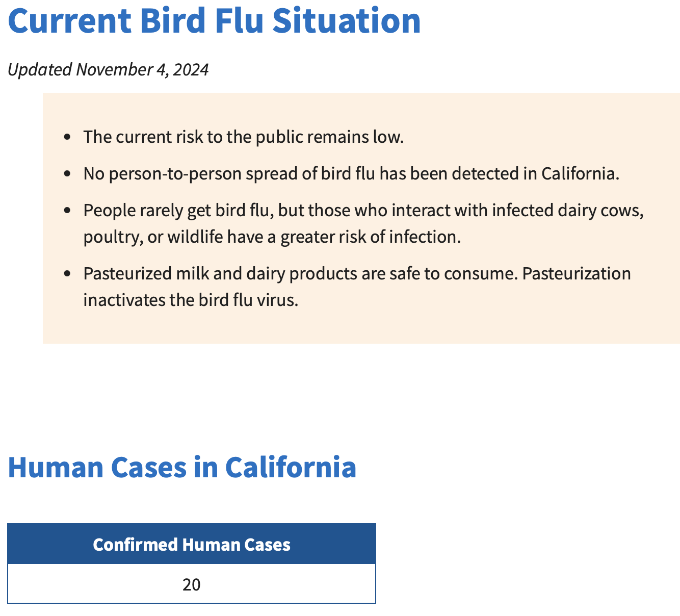
Task: Click the inactivates the bird flu virus line
Action: click(191, 300)
